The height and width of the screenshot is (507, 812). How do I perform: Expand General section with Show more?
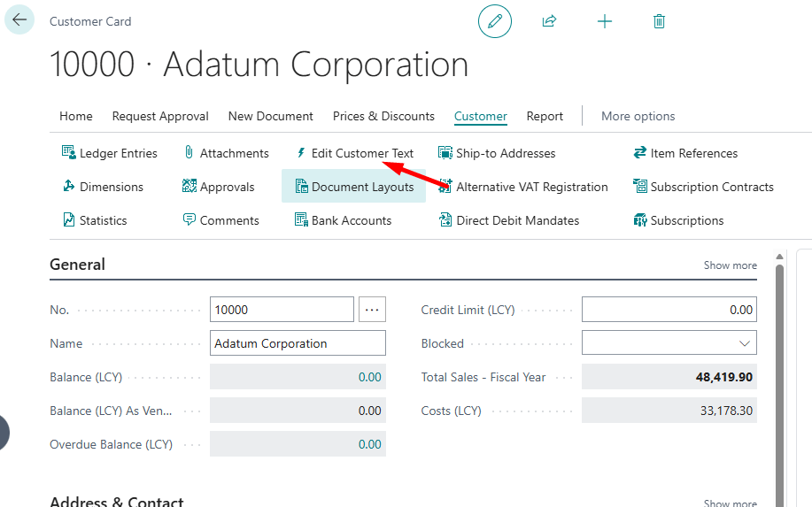730,265
